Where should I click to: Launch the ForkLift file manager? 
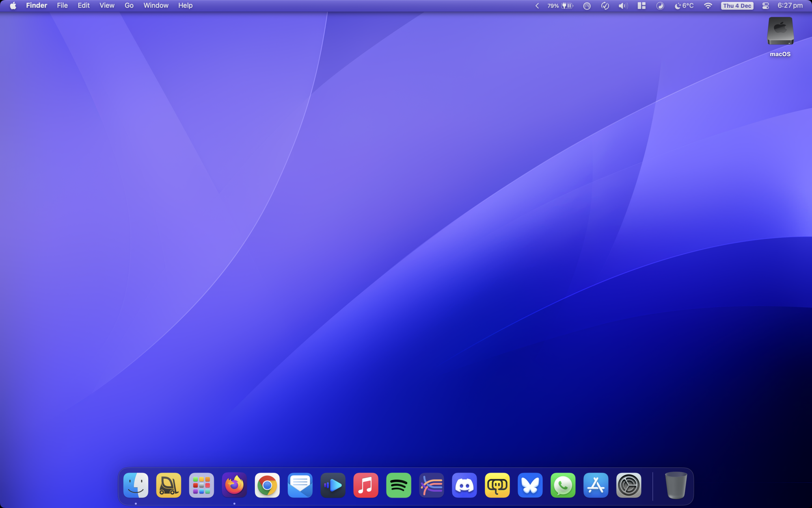click(168, 485)
